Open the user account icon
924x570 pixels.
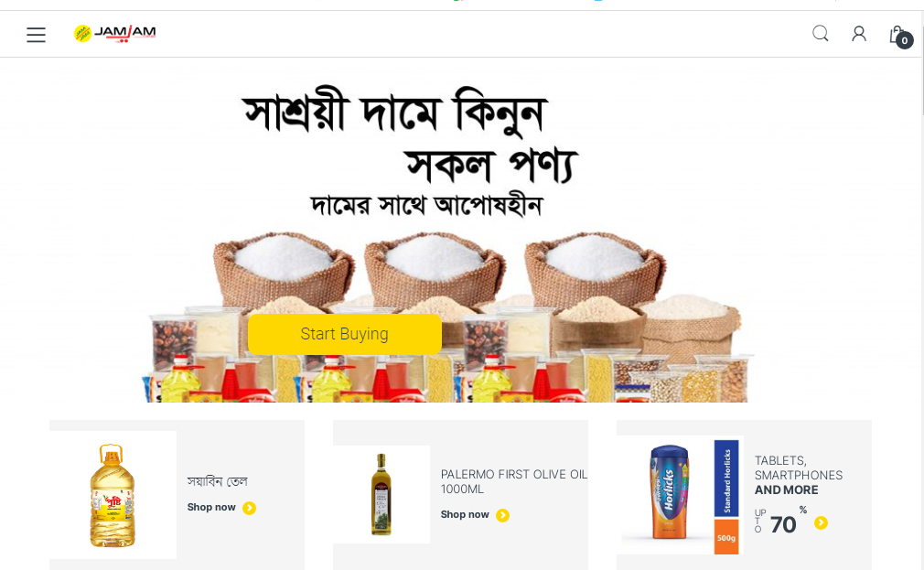859,34
